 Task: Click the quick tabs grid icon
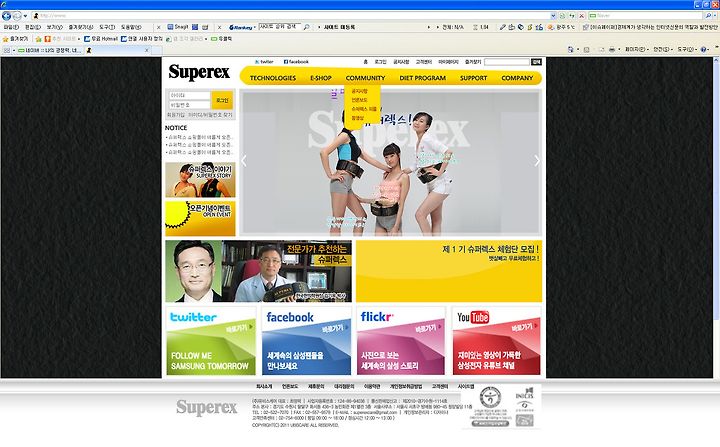[7, 50]
